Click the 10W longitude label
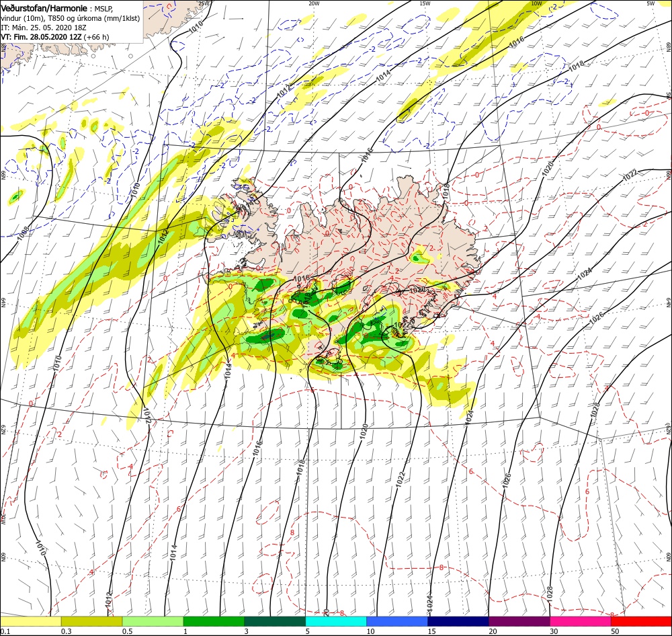 coord(536,3)
